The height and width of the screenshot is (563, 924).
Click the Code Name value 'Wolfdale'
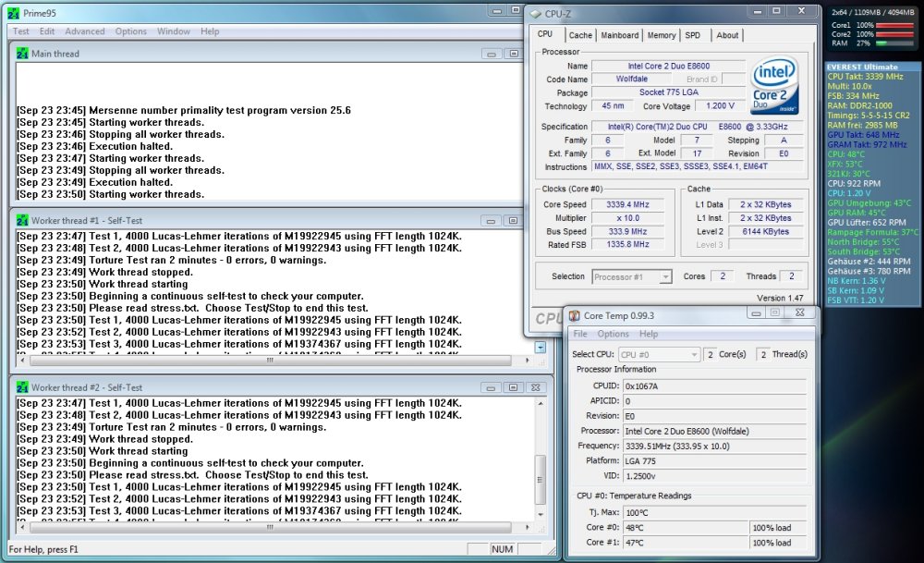pyautogui.click(x=632, y=79)
